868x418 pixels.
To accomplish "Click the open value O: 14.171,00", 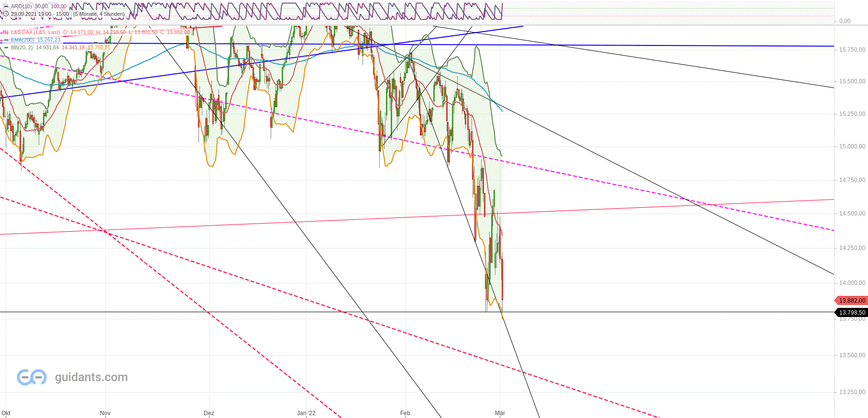I will 78,32.
